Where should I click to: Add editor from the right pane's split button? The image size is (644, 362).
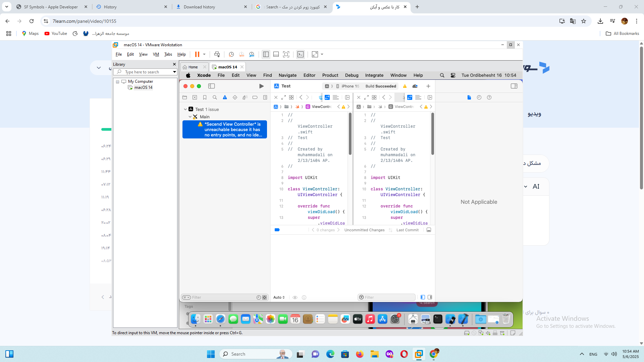tap(430, 98)
